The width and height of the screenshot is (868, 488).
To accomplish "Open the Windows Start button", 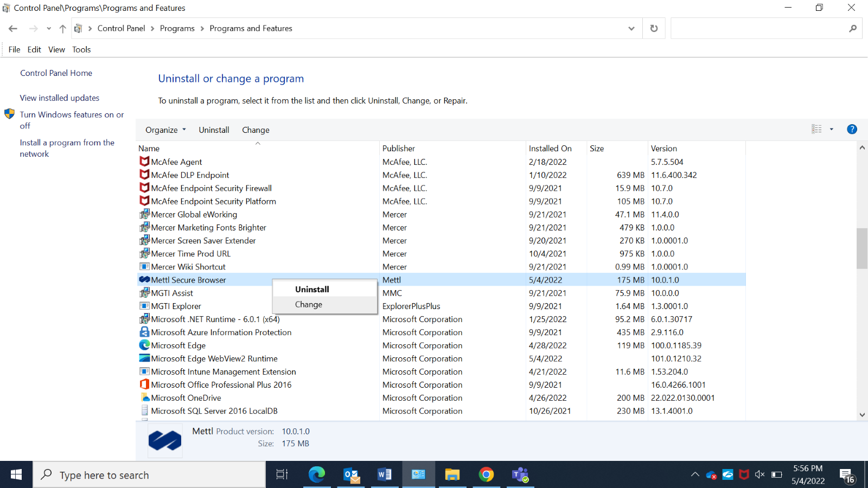I will (x=16, y=474).
